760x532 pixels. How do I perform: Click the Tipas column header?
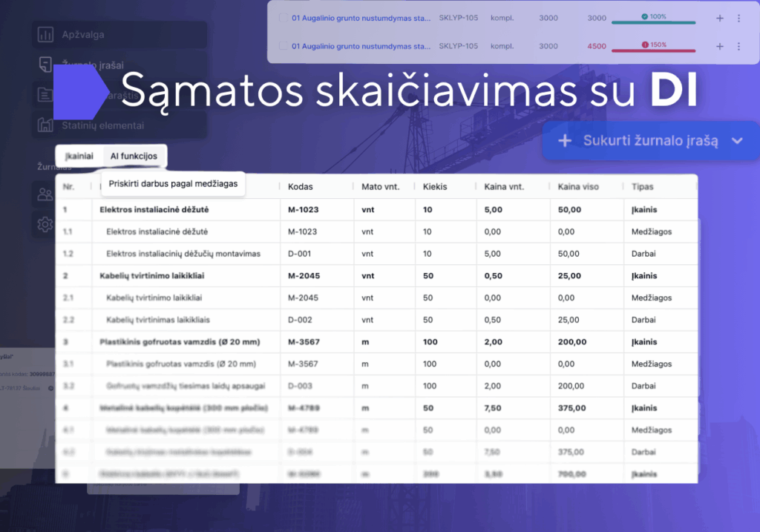(x=642, y=186)
